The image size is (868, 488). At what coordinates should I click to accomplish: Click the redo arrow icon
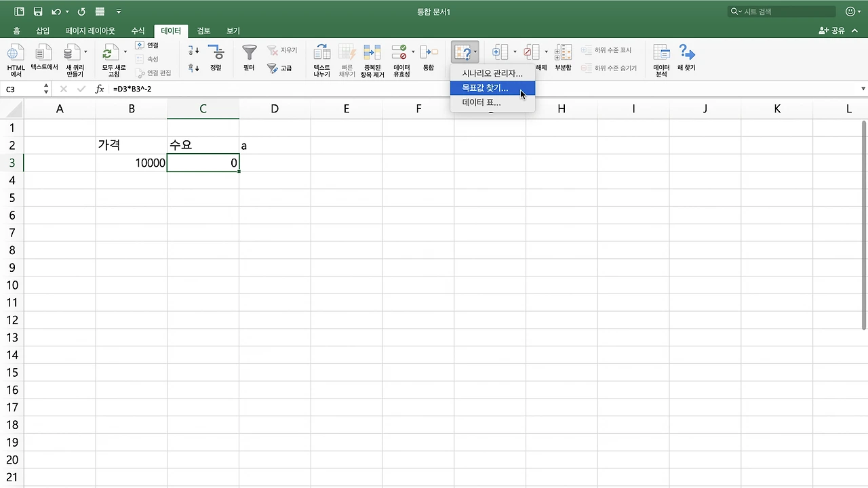(x=81, y=12)
